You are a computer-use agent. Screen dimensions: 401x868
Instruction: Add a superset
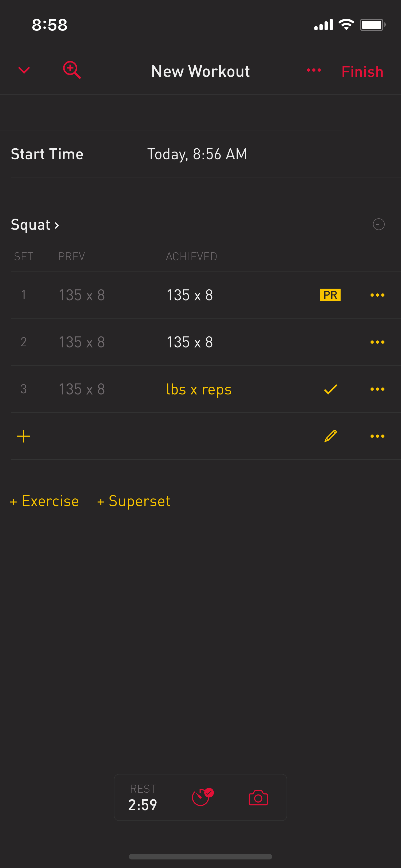click(134, 501)
